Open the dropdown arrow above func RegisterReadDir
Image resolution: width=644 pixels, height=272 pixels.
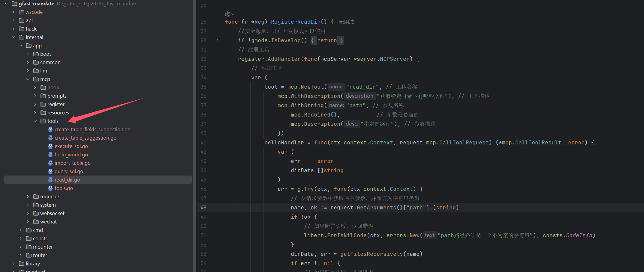(233, 14)
